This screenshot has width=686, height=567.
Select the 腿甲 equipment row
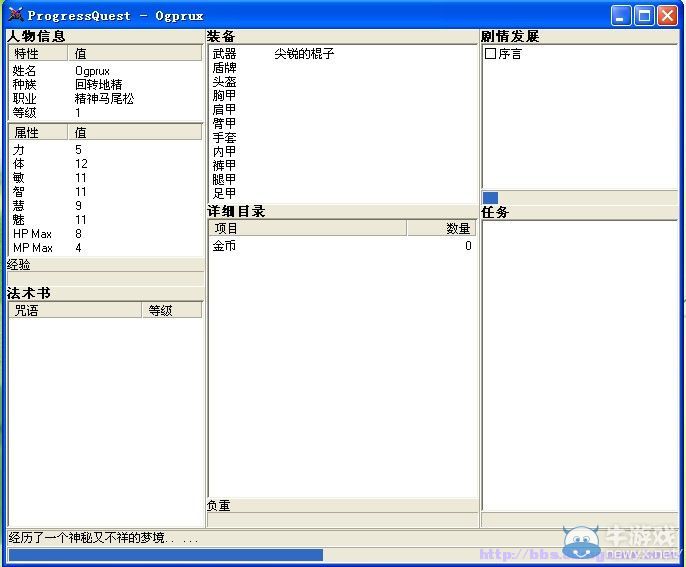coord(343,179)
